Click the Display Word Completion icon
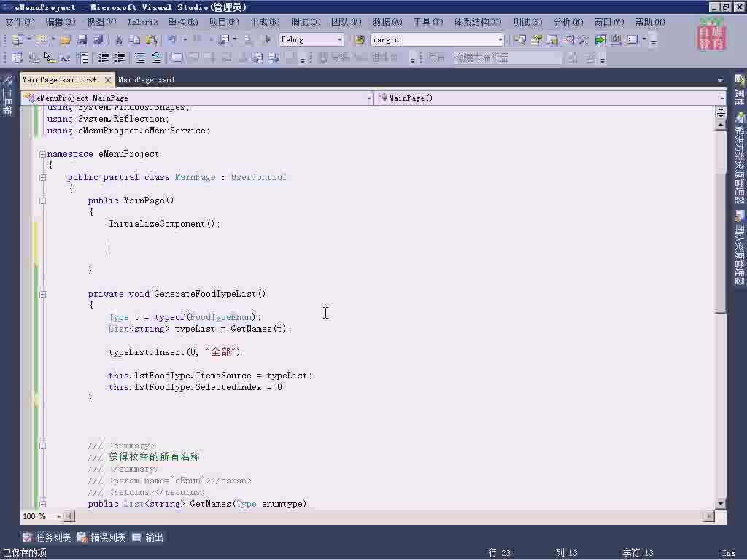This screenshot has height=560, width=747. point(65,58)
